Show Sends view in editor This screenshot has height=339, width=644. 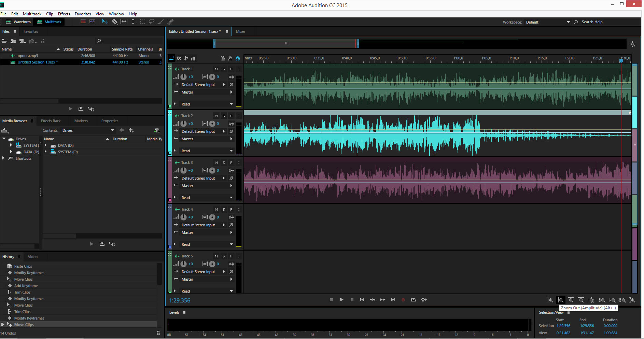186,58
